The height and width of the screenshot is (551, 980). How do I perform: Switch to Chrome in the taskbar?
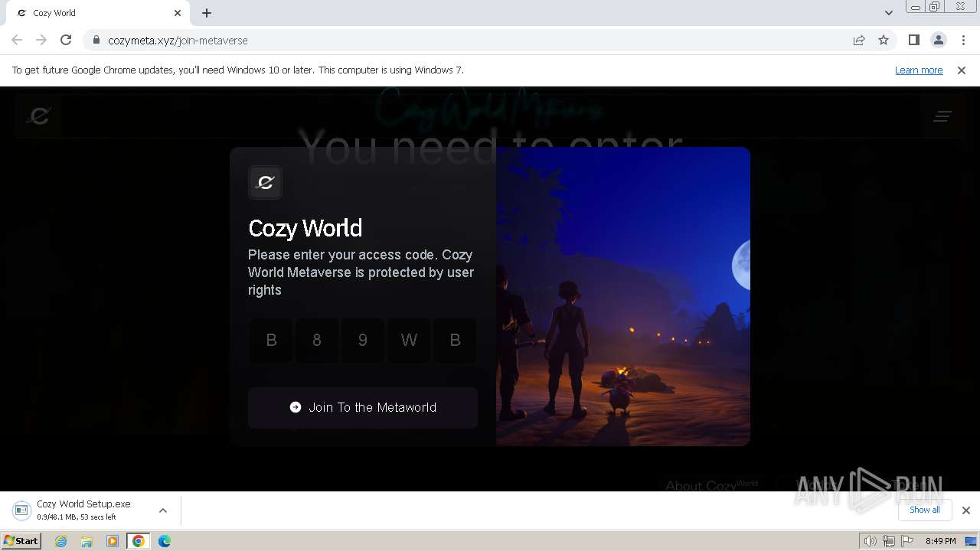[139, 541]
